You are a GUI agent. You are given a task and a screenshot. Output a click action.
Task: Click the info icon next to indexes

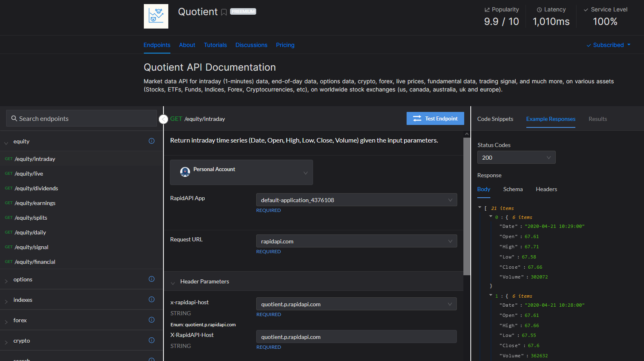point(152,299)
